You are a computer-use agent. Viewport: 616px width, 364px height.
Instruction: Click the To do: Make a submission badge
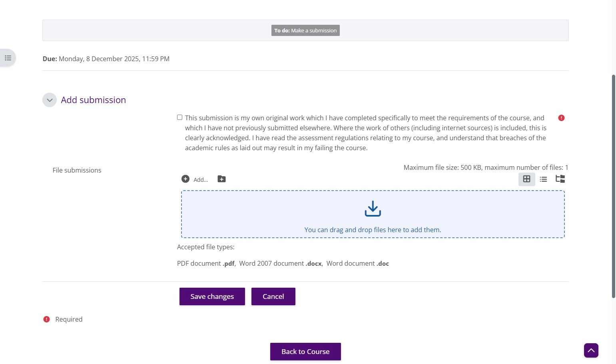tap(305, 30)
